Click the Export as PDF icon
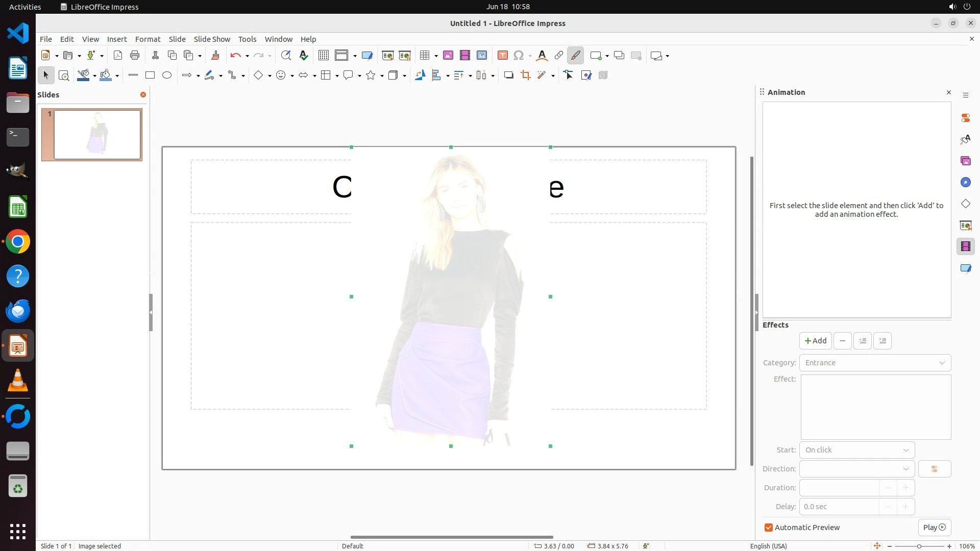Image resolution: width=980 pixels, height=551 pixels. click(118, 56)
